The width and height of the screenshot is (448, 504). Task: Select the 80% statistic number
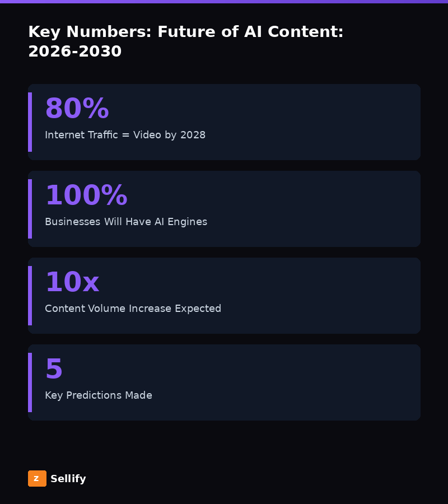[x=77, y=109]
